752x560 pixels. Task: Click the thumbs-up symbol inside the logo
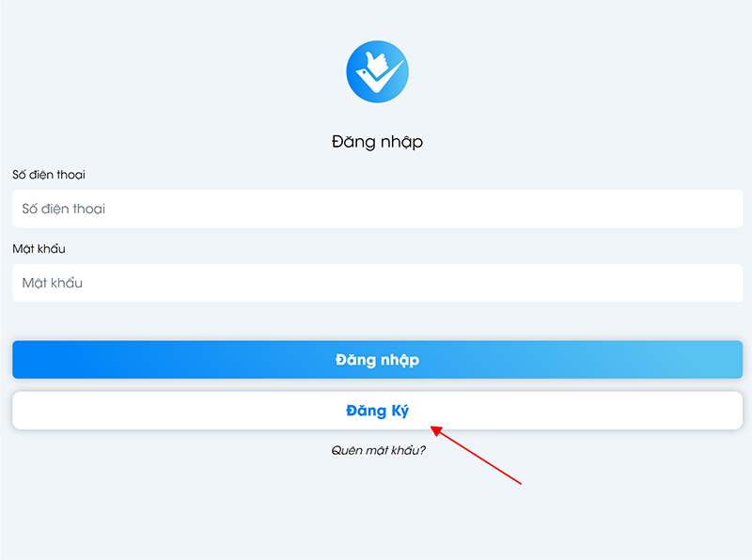[x=377, y=64]
